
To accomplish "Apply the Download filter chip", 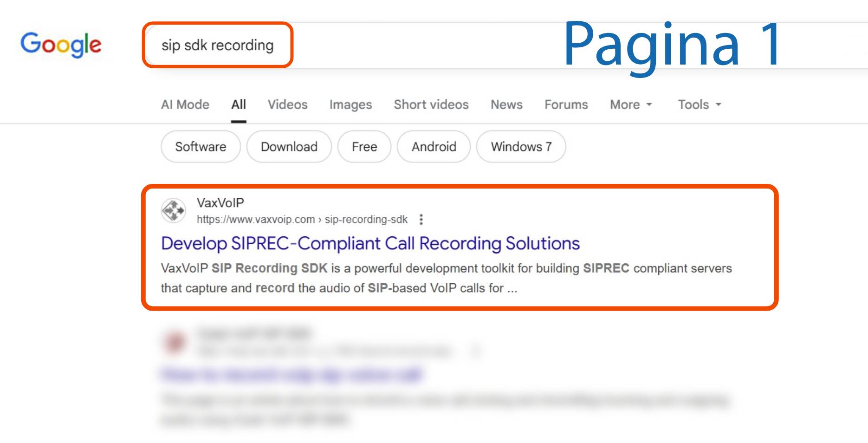I will click(x=289, y=147).
